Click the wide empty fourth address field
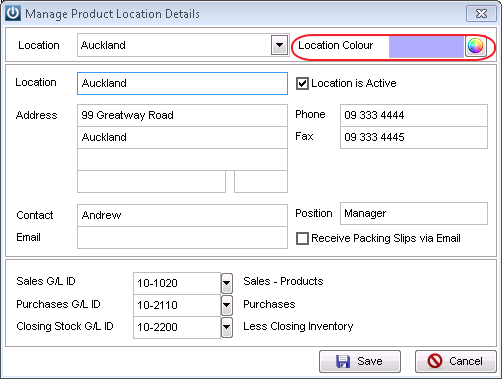 coord(151,182)
